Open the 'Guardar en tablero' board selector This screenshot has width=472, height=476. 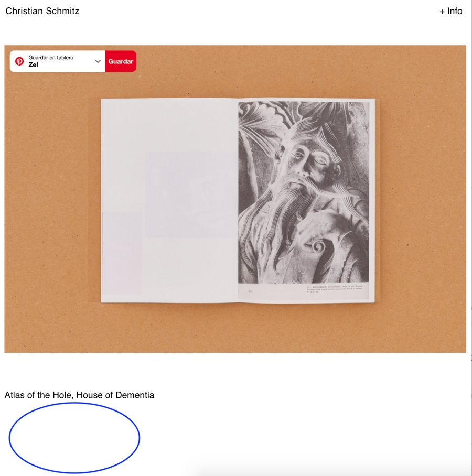coord(58,61)
